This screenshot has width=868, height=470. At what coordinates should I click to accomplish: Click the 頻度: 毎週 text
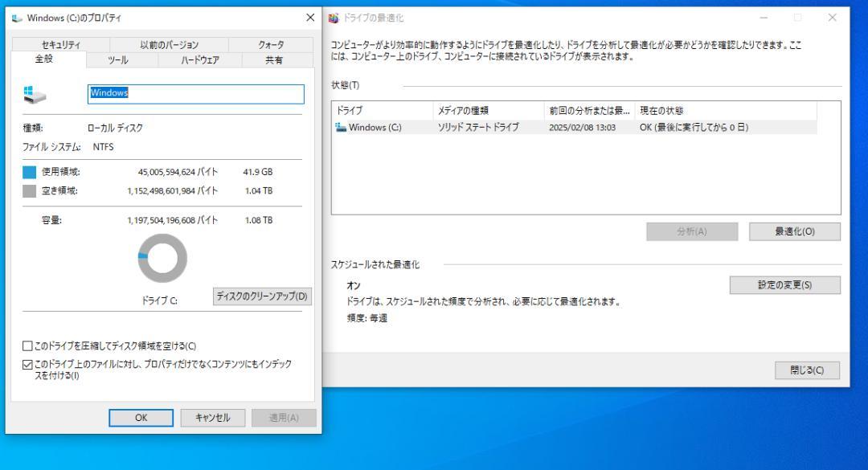367,318
